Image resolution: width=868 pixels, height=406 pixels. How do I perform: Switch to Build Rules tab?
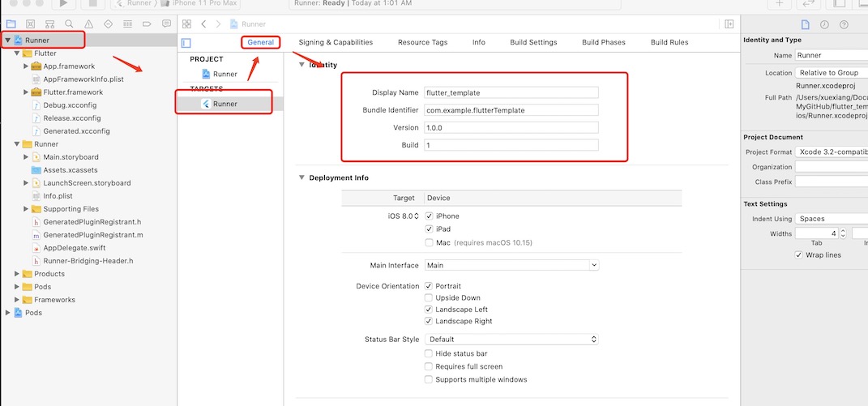tap(669, 42)
